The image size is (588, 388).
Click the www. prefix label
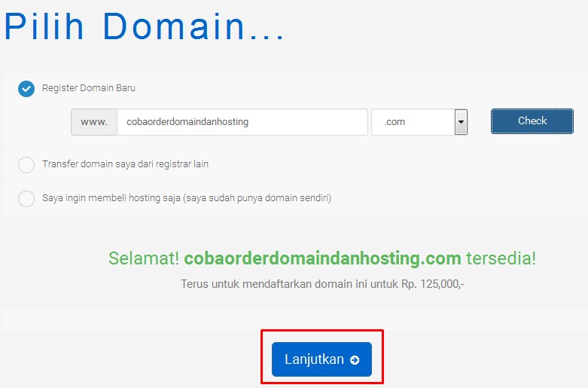point(94,122)
